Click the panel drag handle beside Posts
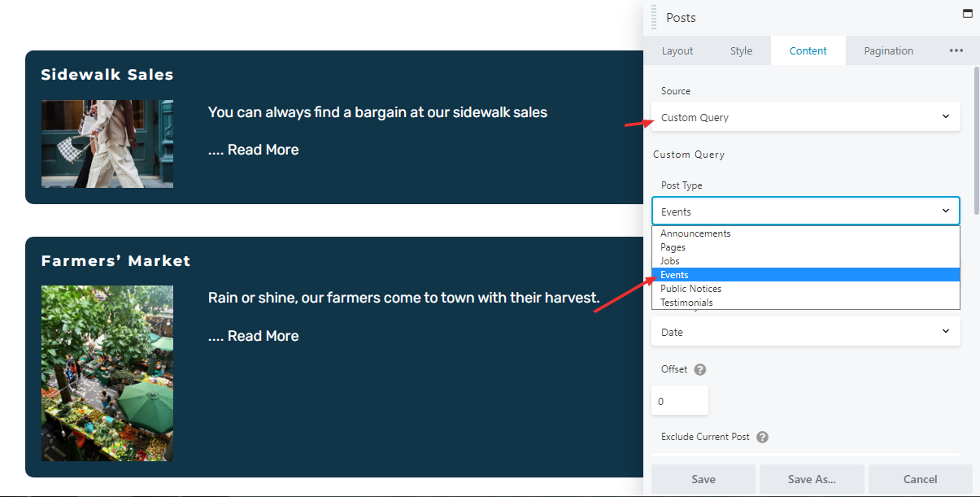 [x=654, y=17]
